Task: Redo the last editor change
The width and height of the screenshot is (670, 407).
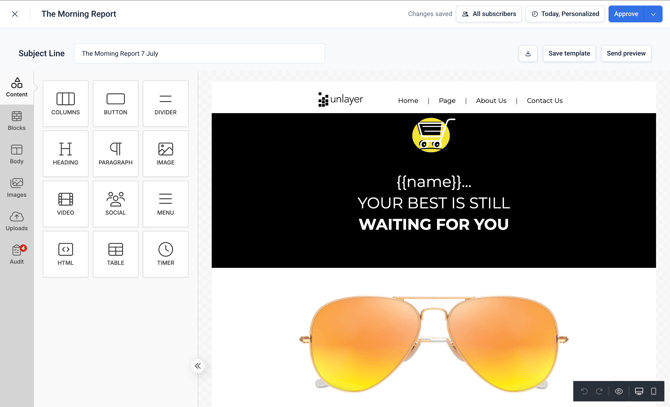Action: [x=599, y=391]
